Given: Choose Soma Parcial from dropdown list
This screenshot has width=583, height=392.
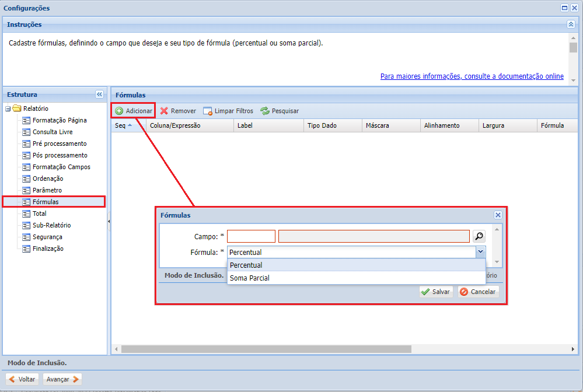Looking at the screenshot, I should click(x=250, y=278).
